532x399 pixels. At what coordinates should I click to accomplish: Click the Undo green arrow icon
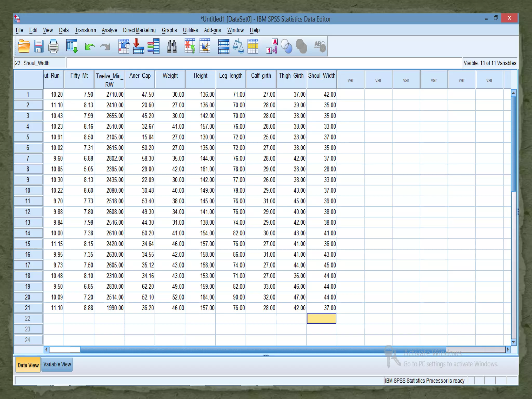click(90, 47)
